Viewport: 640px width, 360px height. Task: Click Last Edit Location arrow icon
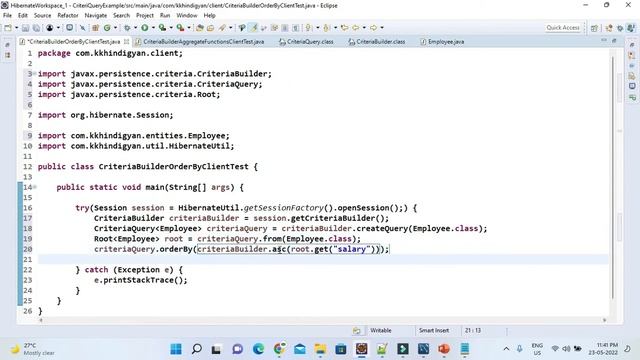(344, 28)
